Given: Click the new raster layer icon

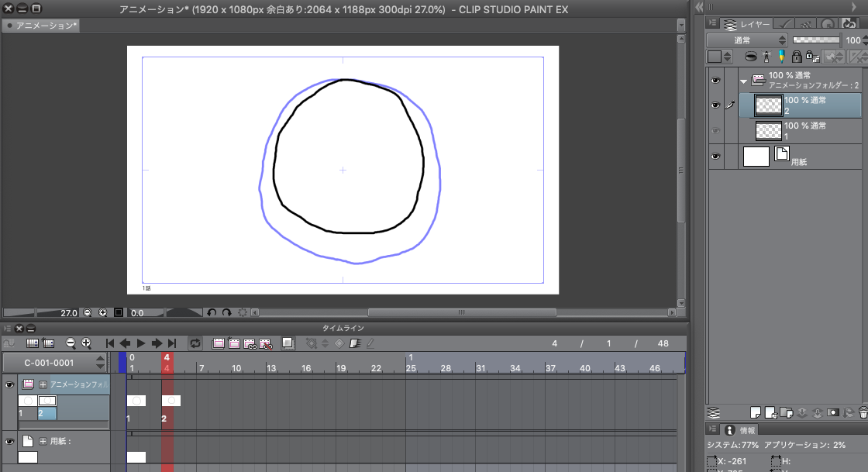Looking at the screenshot, I should (756, 412).
